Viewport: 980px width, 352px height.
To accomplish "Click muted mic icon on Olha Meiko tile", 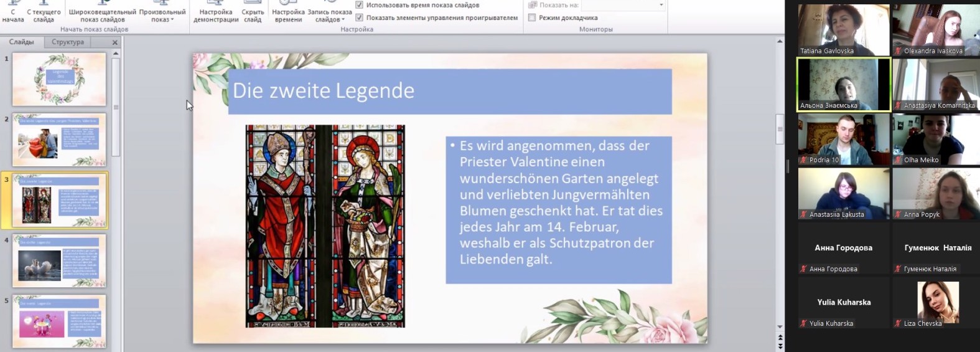I will pyautogui.click(x=898, y=160).
